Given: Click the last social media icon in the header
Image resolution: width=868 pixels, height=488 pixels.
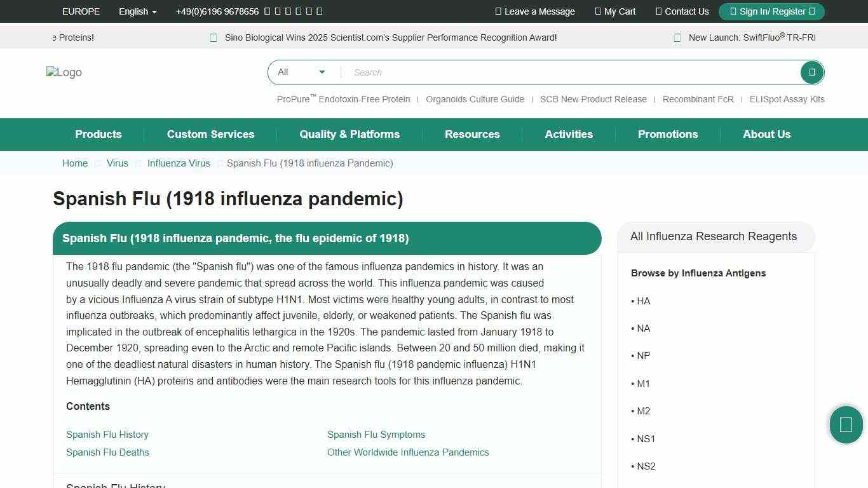Looking at the screenshot, I should point(319,11).
